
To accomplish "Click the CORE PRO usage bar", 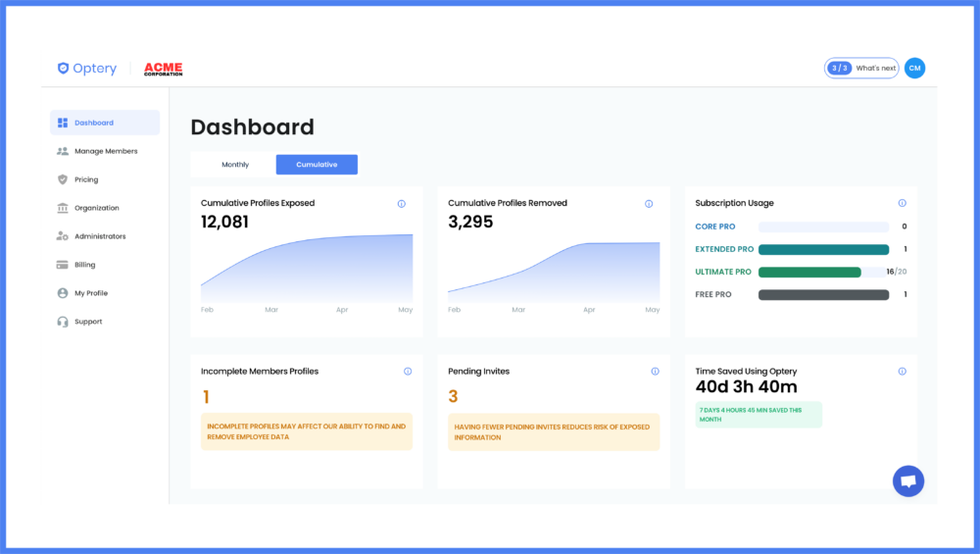I will click(824, 227).
